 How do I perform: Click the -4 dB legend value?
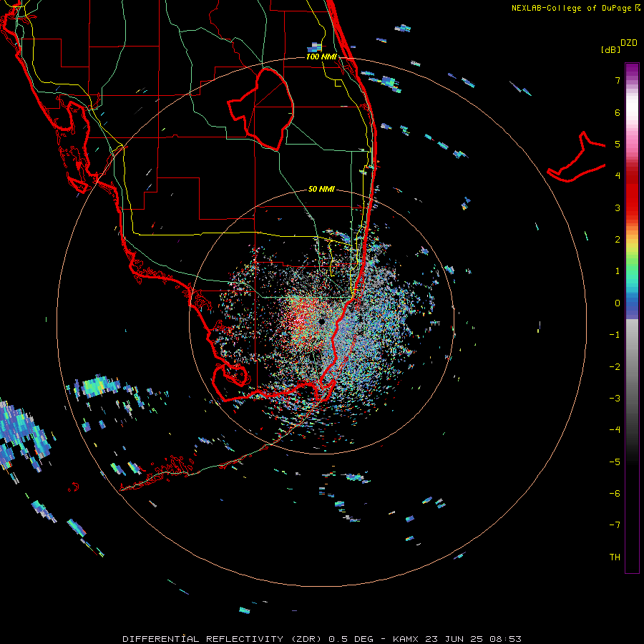click(615, 430)
